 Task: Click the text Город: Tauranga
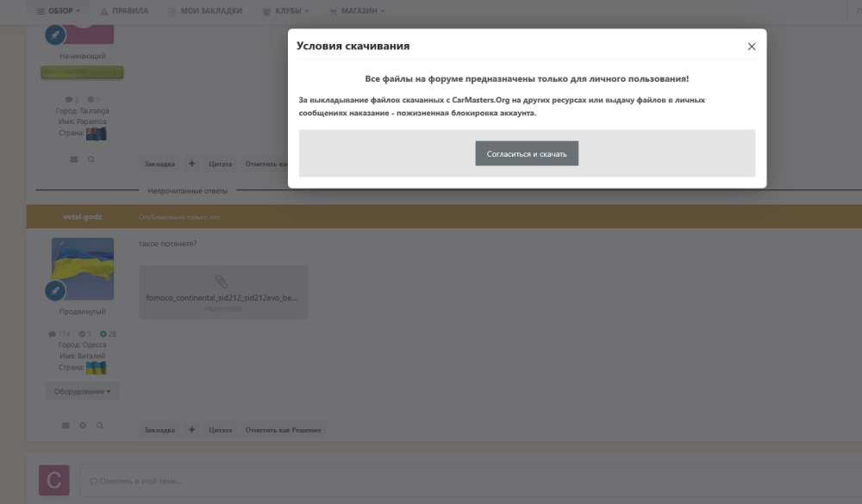coord(83,111)
